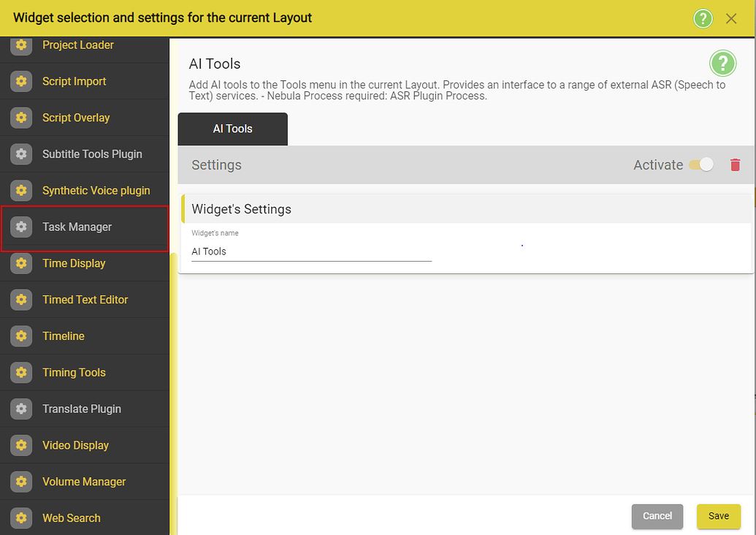The height and width of the screenshot is (535, 756).
Task: Deactivate the AI Tools widget
Action: tap(700, 165)
